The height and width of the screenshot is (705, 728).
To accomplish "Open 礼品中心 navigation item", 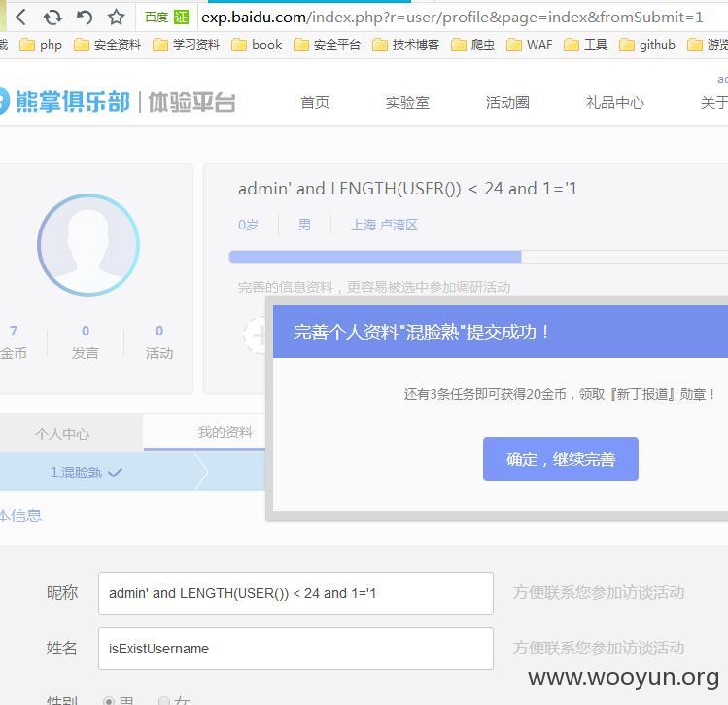I will (614, 103).
